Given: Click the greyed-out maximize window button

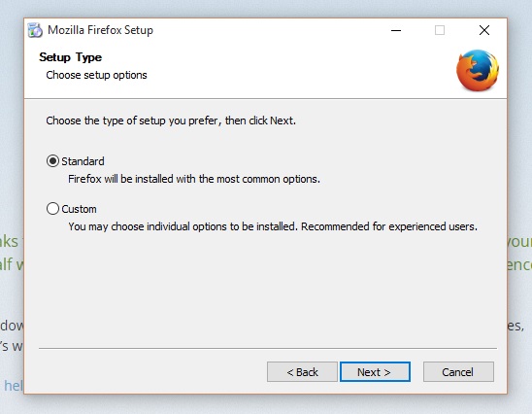Looking at the screenshot, I should (x=440, y=30).
